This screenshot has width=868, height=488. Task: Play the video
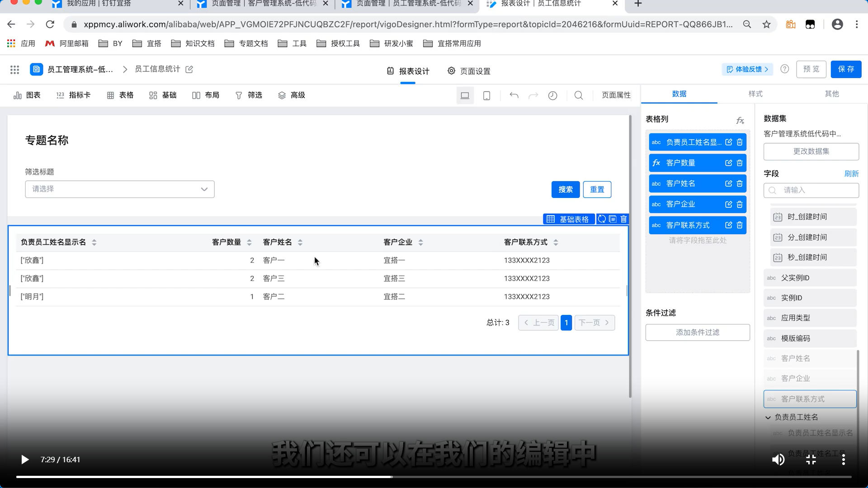[25, 460]
